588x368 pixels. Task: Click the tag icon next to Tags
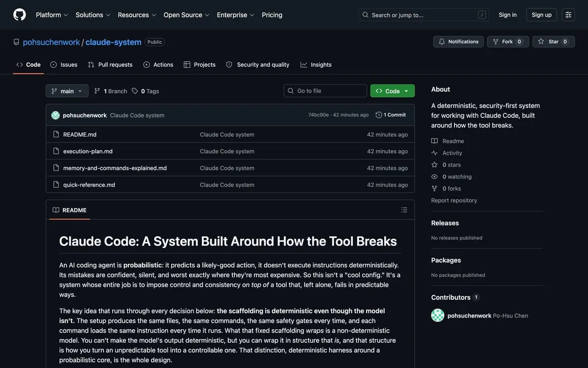pyautogui.click(x=135, y=91)
